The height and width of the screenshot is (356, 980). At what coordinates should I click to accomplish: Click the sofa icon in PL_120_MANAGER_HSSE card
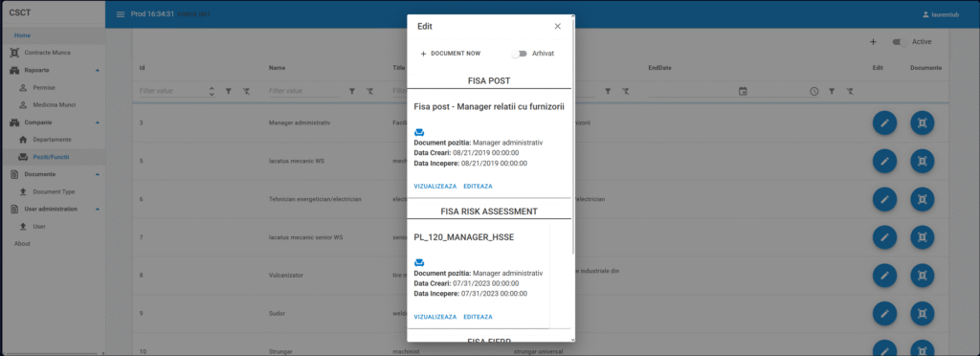pyautogui.click(x=419, y=263)
